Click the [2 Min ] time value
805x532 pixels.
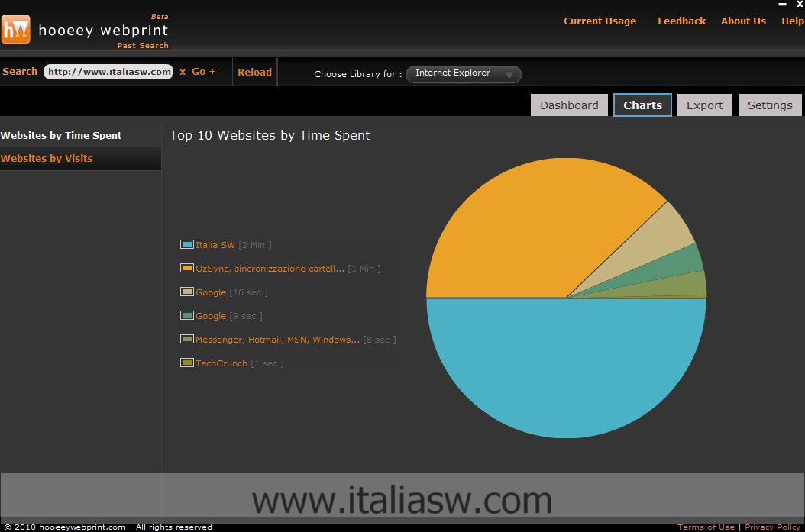coord(255,245)
